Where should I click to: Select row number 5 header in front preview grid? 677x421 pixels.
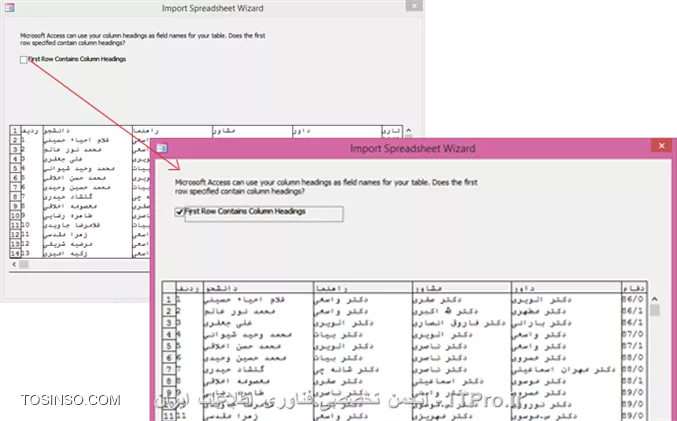[x=169, y=346]
